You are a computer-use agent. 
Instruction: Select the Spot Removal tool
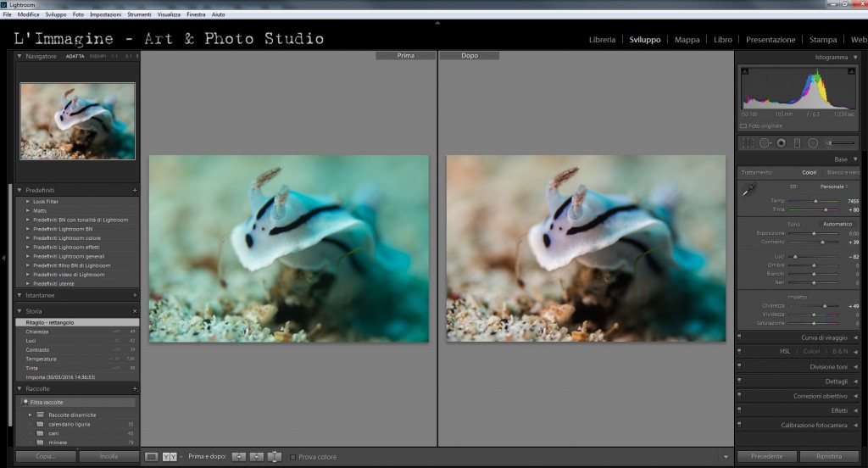(765, 143)
